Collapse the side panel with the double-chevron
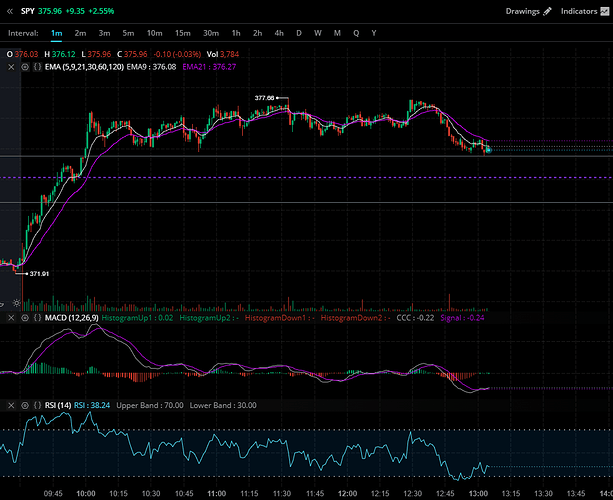This screenshot has width=613, height=500. coord(10,11)
